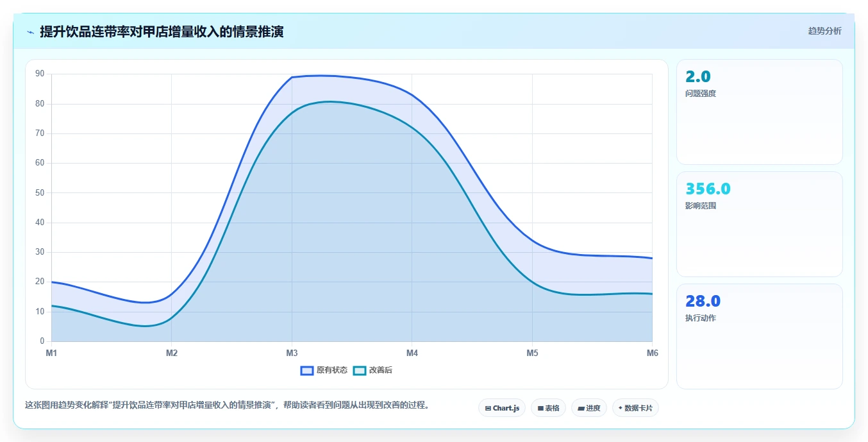The width and height of the screenshot is (868, 442).
Task: Click the value 2.0 in the card
Action: pyautogui.click(x=698, y=77)
